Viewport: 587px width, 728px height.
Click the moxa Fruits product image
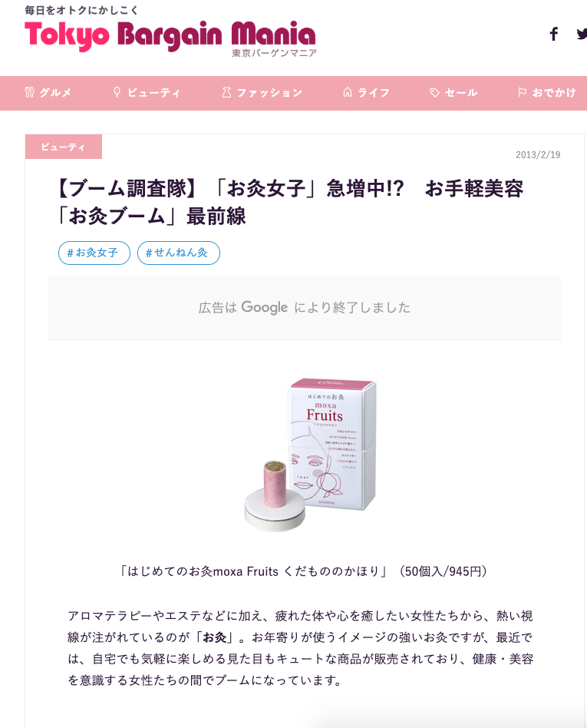310,455
